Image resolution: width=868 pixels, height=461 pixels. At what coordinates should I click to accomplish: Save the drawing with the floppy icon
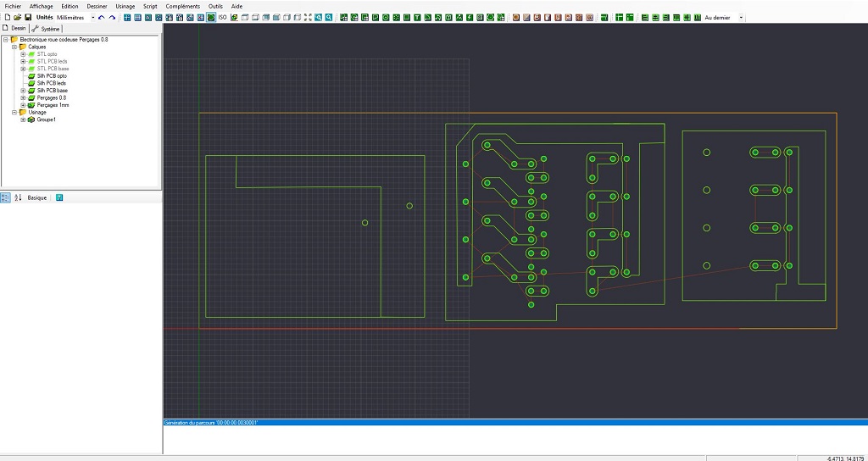click(28, 17)
